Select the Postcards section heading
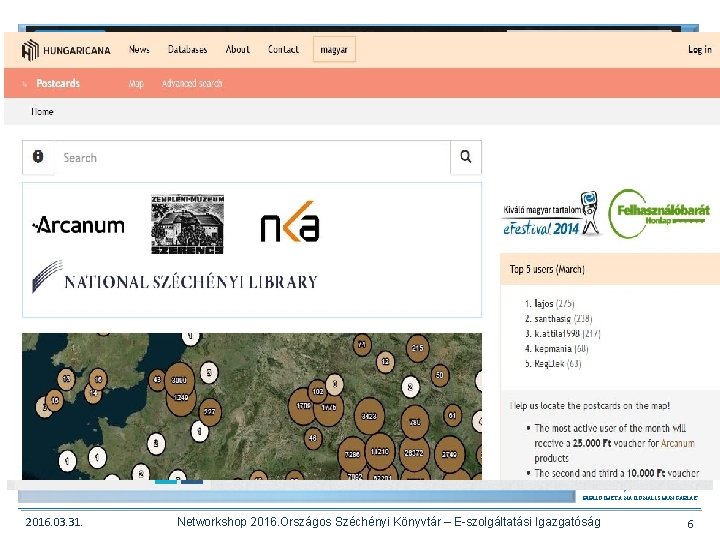 [58, 84]
